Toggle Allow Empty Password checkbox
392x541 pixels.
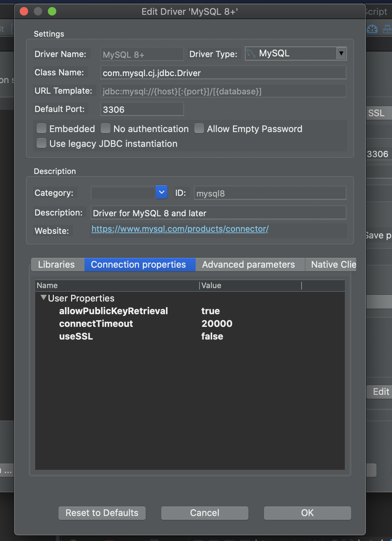(199, 129)
